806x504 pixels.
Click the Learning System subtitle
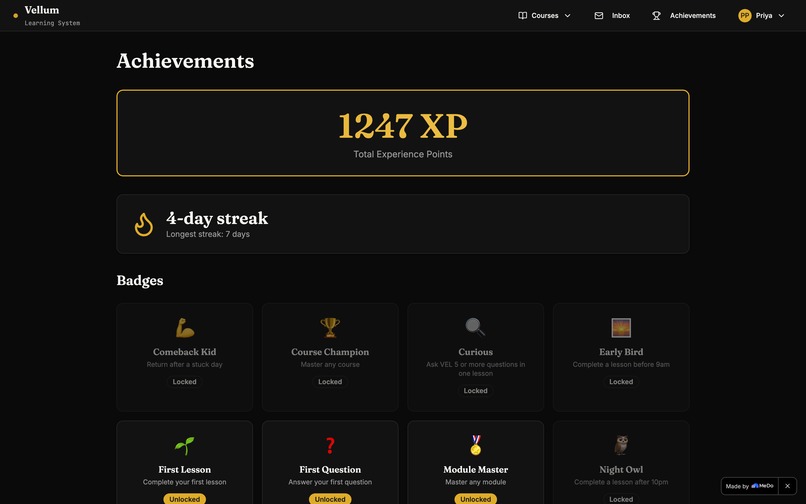(52, 23)
